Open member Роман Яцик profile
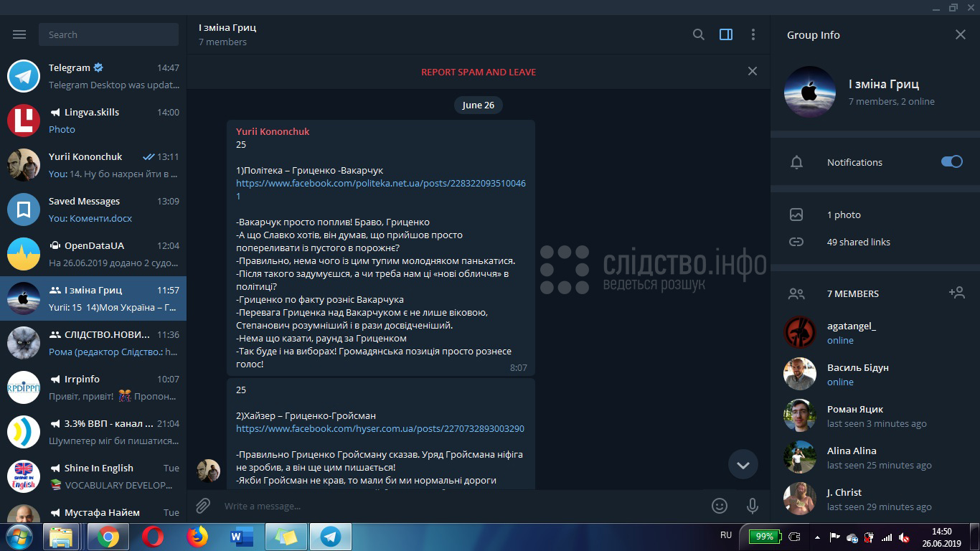Image resolution: width=980 pixels, height=551 pixels. tap(875, 415)
